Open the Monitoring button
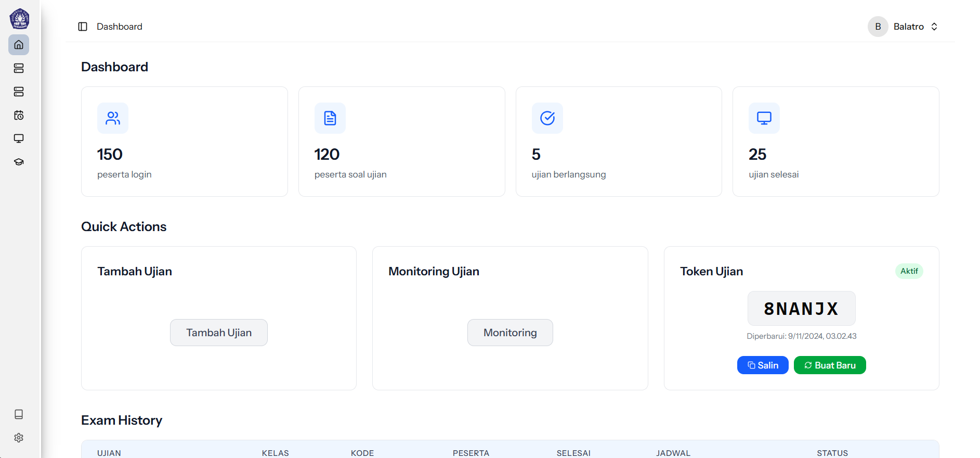 tap(510, 333)
